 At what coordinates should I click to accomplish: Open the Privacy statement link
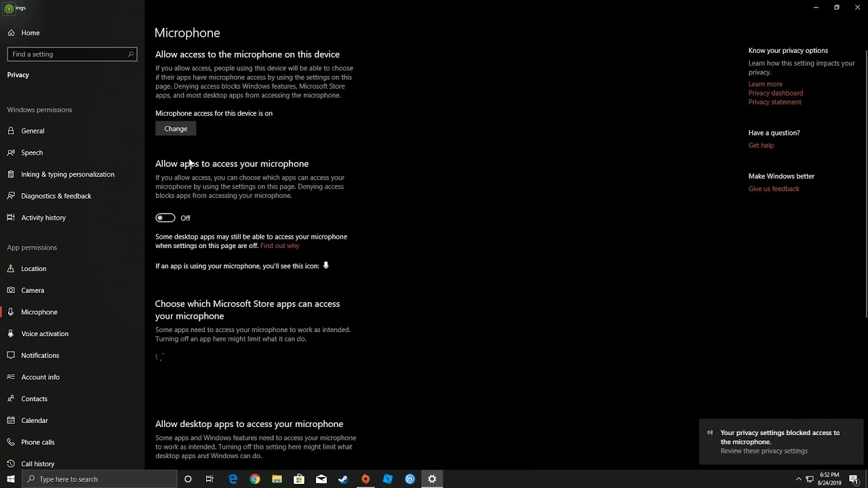tap(774, 102)
